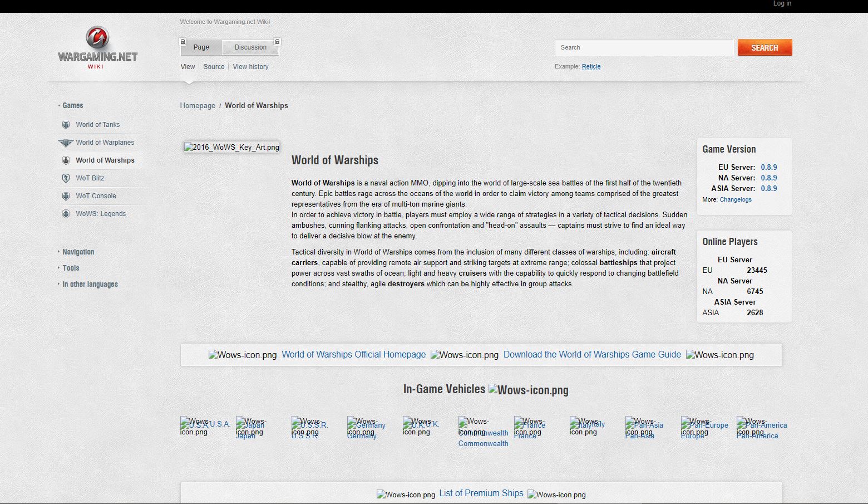Open ASIA Server version 0.8.9 link

coord(769,188)
